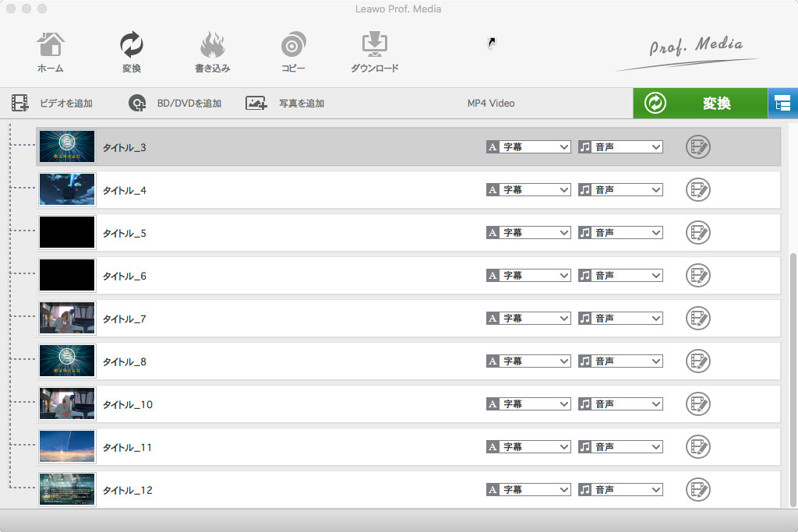Expand 音声 dropdown for タイトル_8

[x=620, y=361]
